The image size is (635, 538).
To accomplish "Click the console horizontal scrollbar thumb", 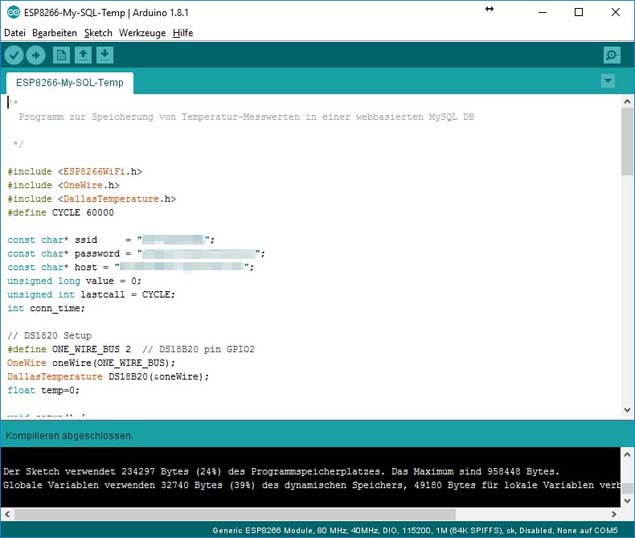I will [235, 515].
